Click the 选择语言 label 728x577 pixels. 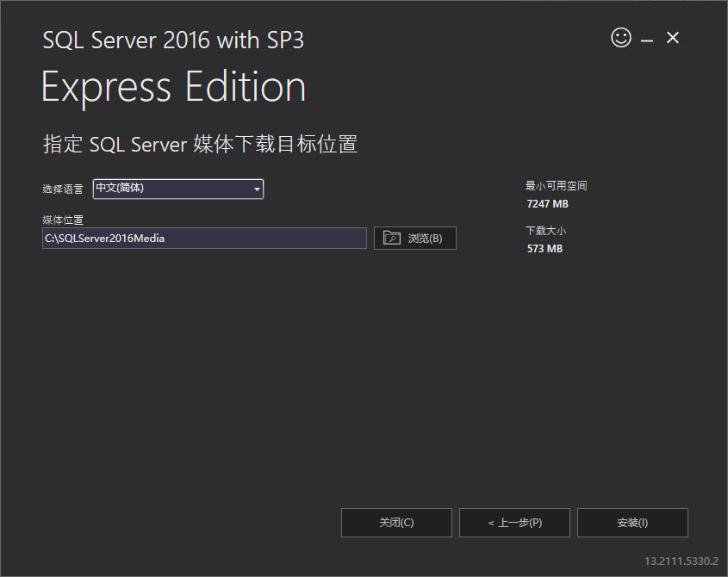point(63,189)
